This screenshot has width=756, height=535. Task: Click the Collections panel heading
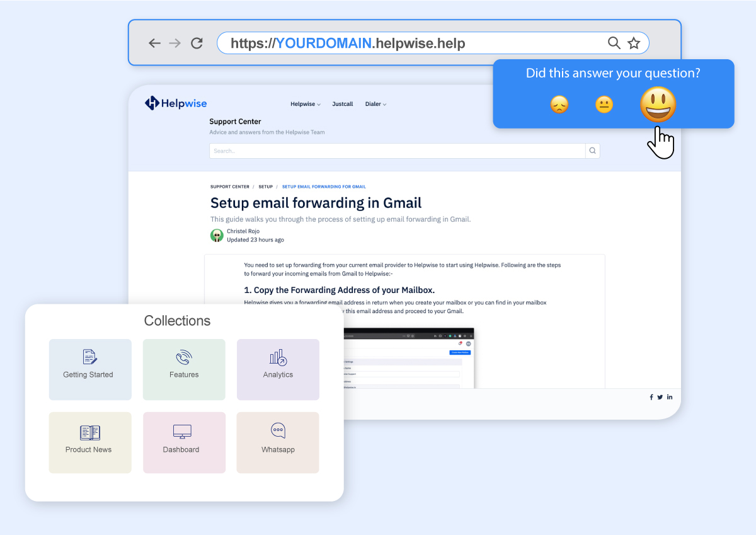[177, 321]
